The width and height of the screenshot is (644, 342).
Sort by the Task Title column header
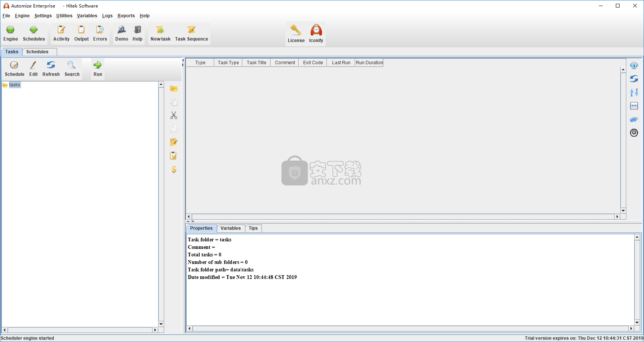point(257,63)
